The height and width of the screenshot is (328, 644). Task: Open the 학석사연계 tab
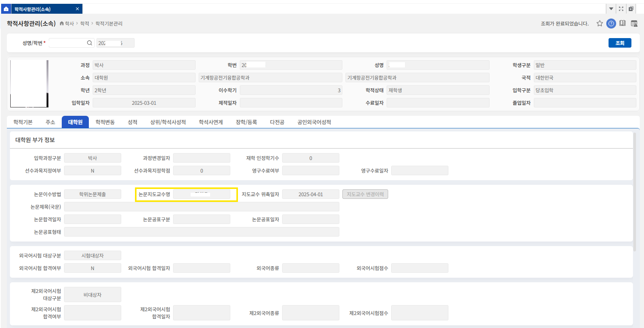(x=211, y=122)
